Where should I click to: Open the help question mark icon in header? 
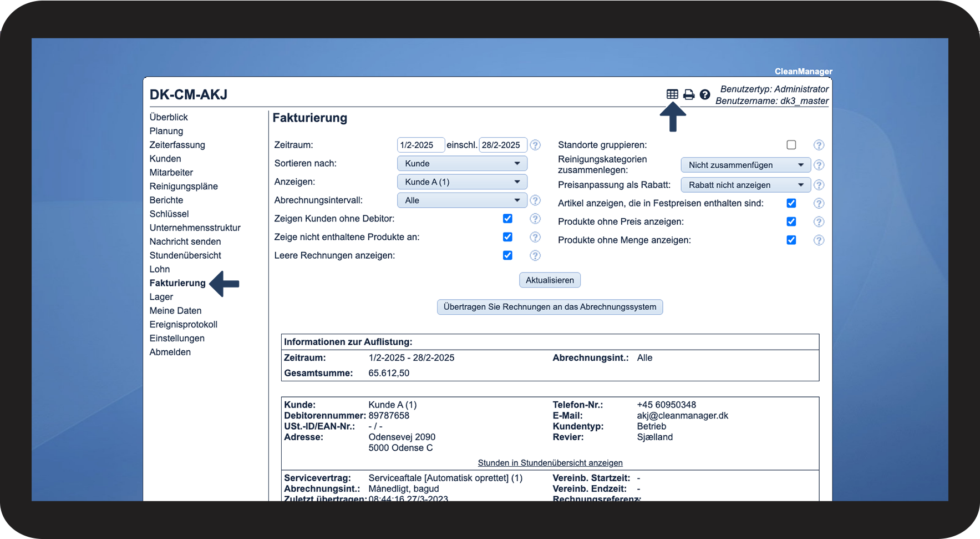(705, 94)
